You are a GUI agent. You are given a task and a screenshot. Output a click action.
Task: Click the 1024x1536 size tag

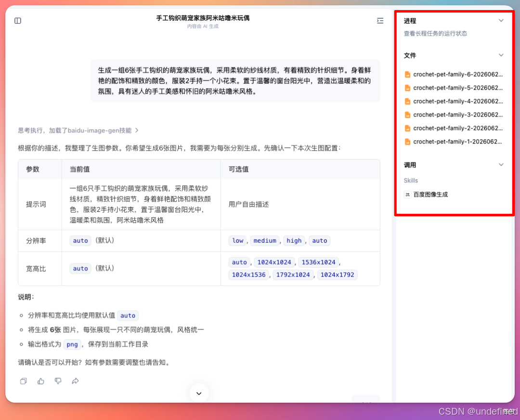tap(249, 275)
